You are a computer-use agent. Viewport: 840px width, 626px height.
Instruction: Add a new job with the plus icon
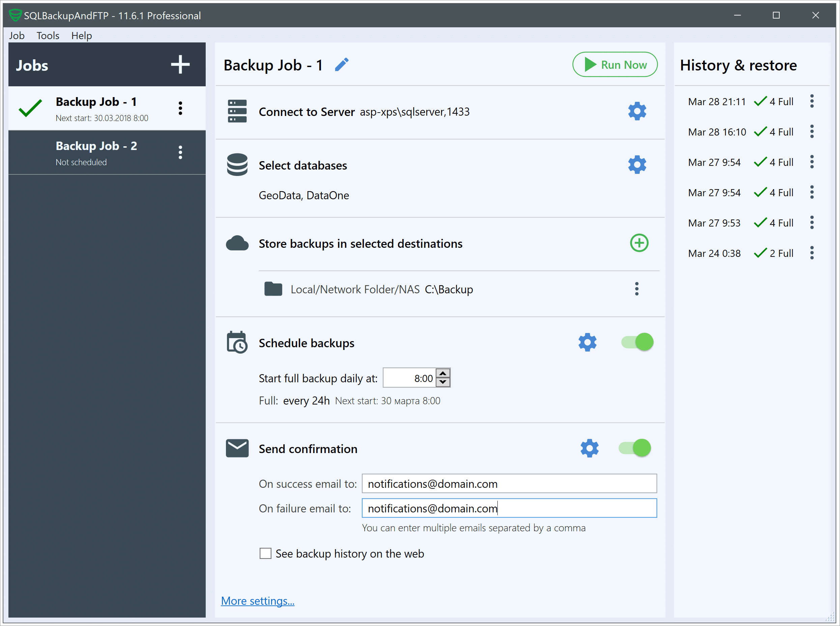180,65
